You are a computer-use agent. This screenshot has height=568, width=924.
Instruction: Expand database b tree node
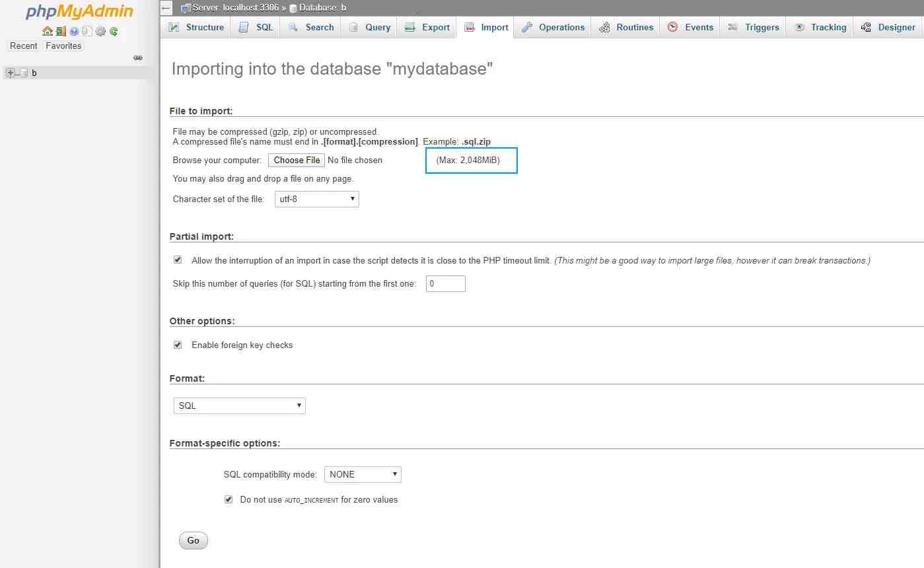(10, 73)
